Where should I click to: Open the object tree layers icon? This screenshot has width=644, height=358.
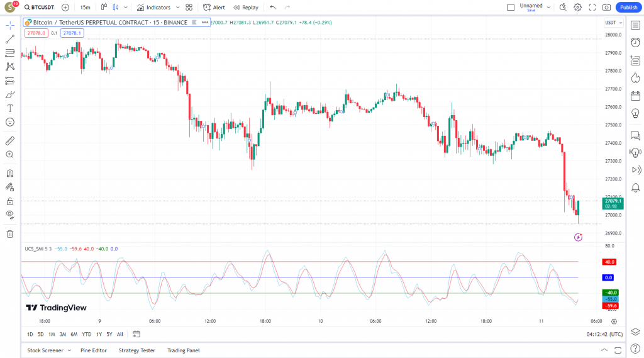[x=635, y=332]
